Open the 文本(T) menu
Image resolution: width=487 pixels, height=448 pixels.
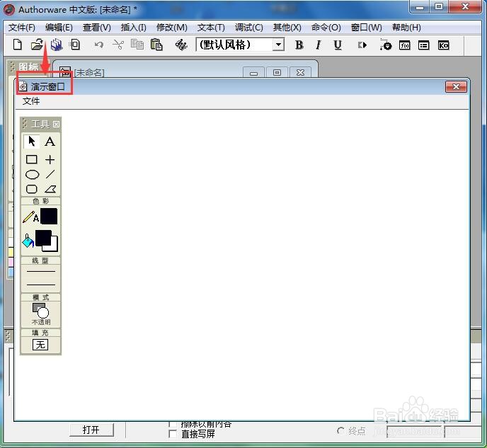pyautogui.click(x=211, y=28)
